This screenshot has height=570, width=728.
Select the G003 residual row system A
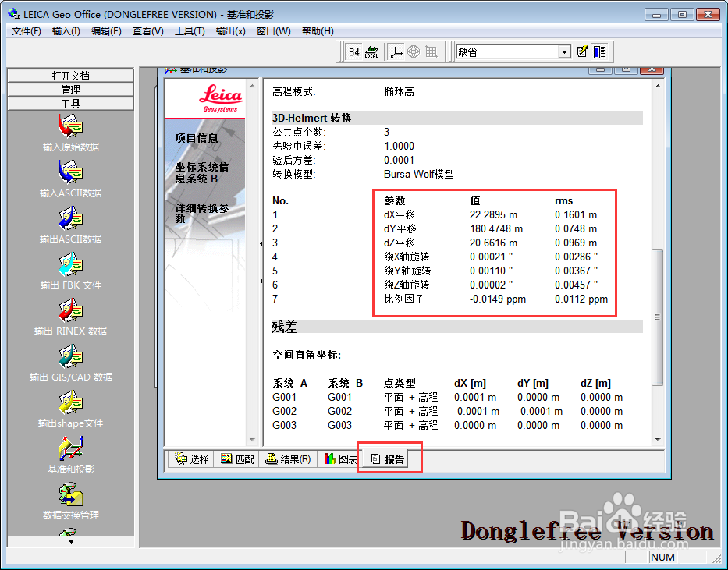284,425
